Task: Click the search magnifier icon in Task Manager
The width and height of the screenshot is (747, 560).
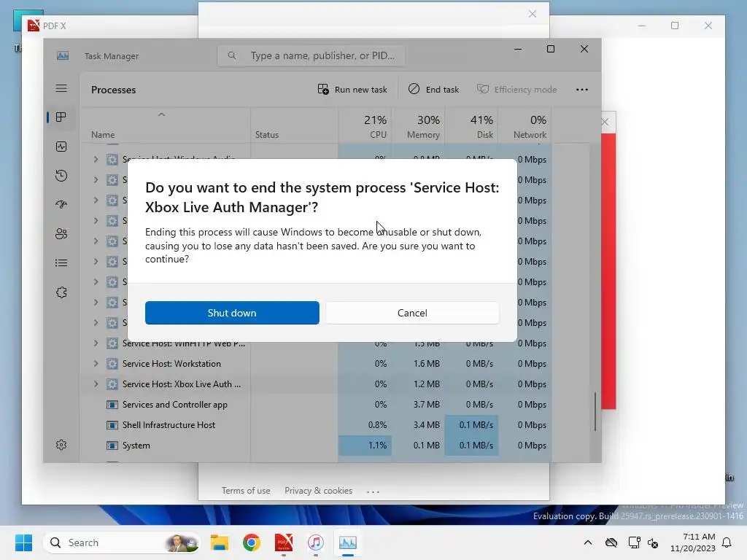Action: (x=232, y=55)
